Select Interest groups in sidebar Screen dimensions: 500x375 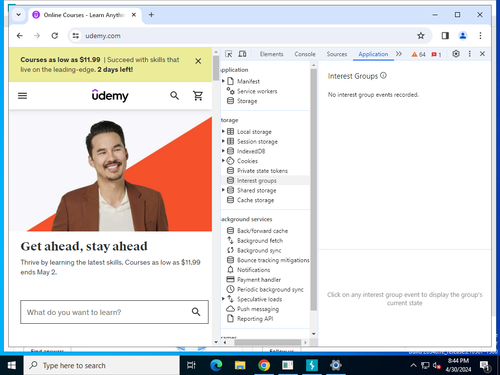tap(256, 181)
